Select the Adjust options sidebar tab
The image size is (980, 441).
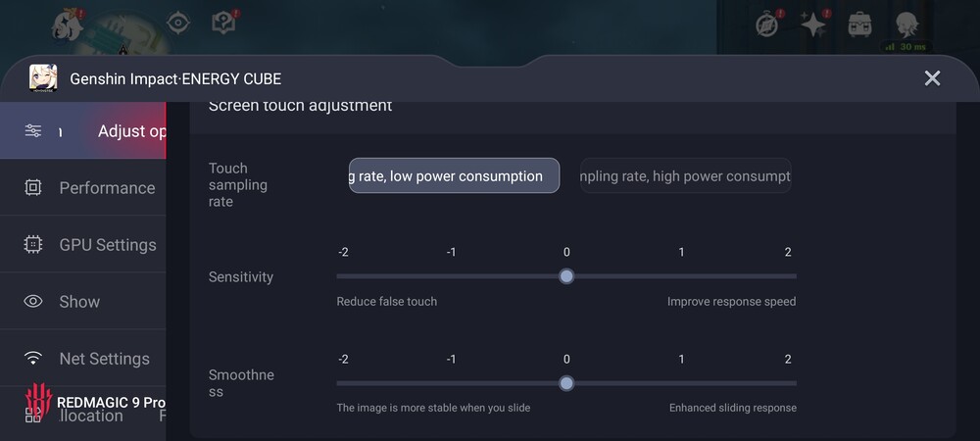tap(82, 130)
